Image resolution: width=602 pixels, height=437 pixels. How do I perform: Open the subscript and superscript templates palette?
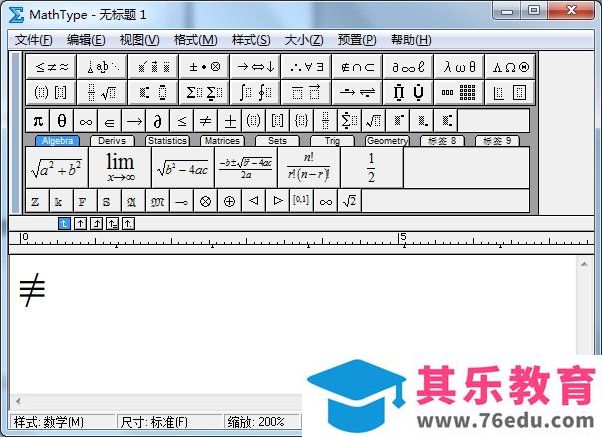pyautogui.click(x=154, y=92)
